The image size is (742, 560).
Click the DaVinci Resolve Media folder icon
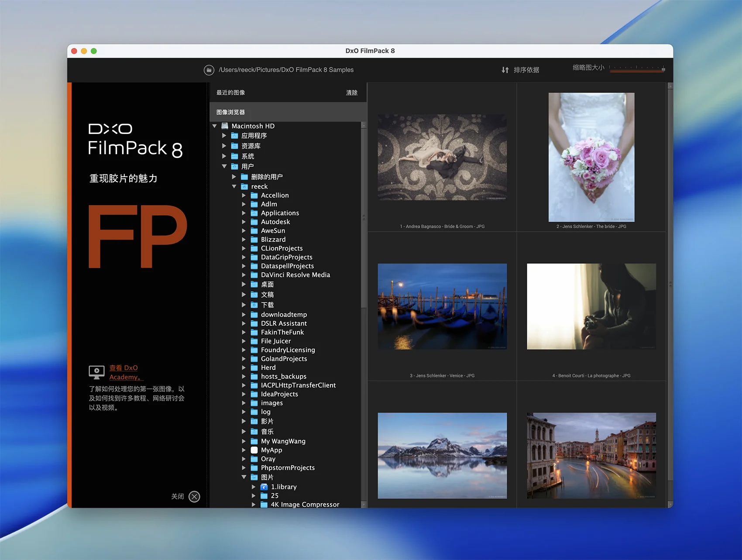tap(254, 275)
